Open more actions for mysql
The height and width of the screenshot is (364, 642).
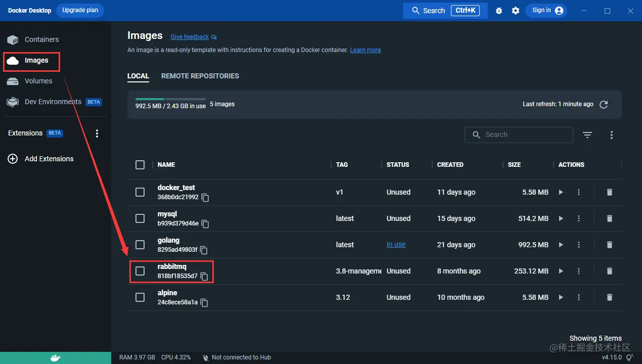[579, 218]
